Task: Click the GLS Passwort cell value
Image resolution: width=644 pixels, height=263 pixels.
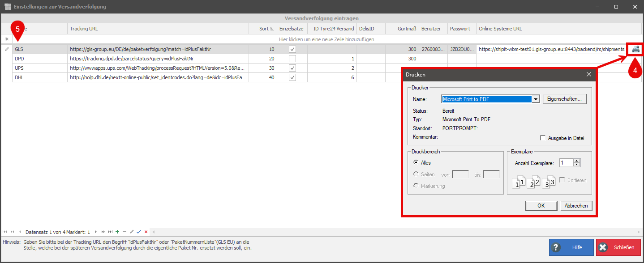Action: (x=462, y=49)
